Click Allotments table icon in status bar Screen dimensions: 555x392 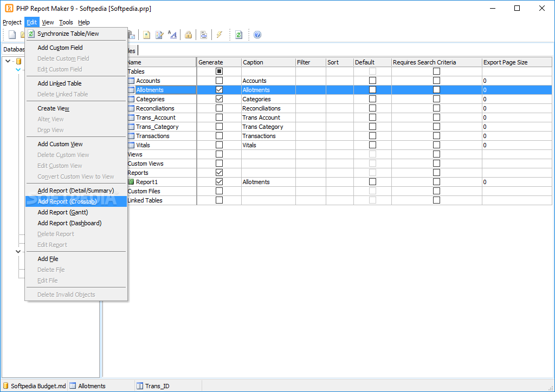[x=73, y=386]
